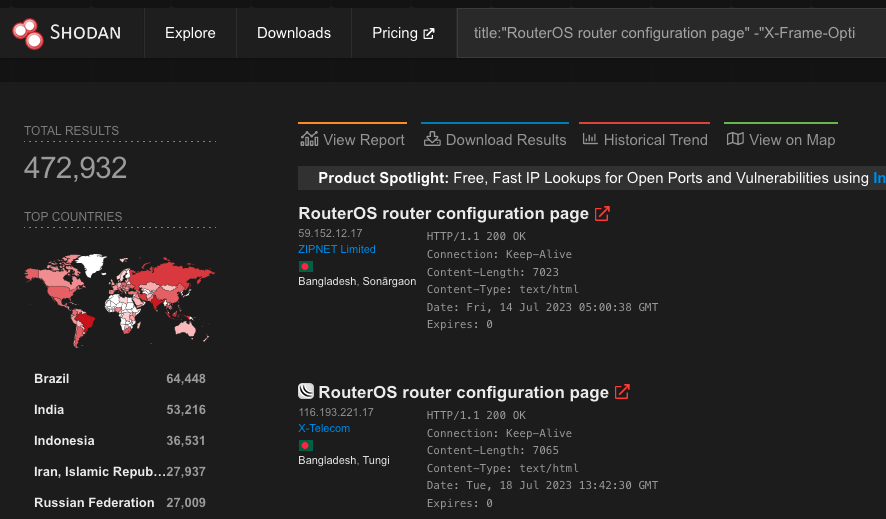Click the Download Results cloud icon
This screenshot has width=886, height=519.
432,139
